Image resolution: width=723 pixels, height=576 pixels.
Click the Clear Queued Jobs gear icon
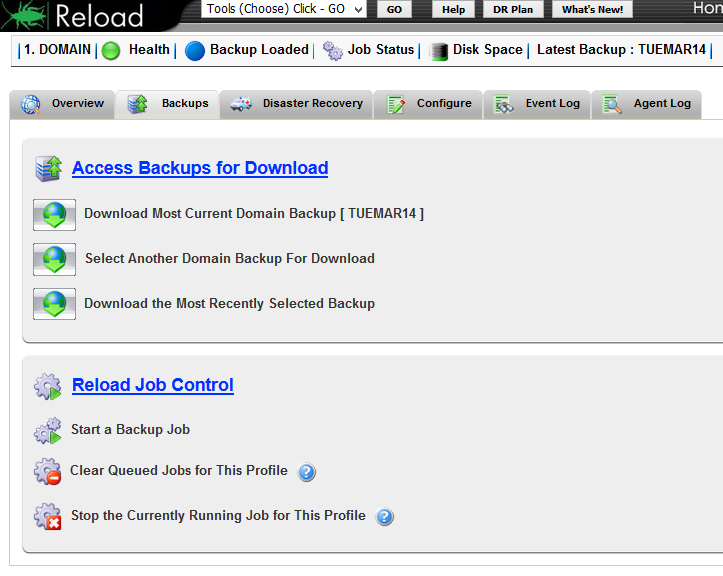[47, 471]
